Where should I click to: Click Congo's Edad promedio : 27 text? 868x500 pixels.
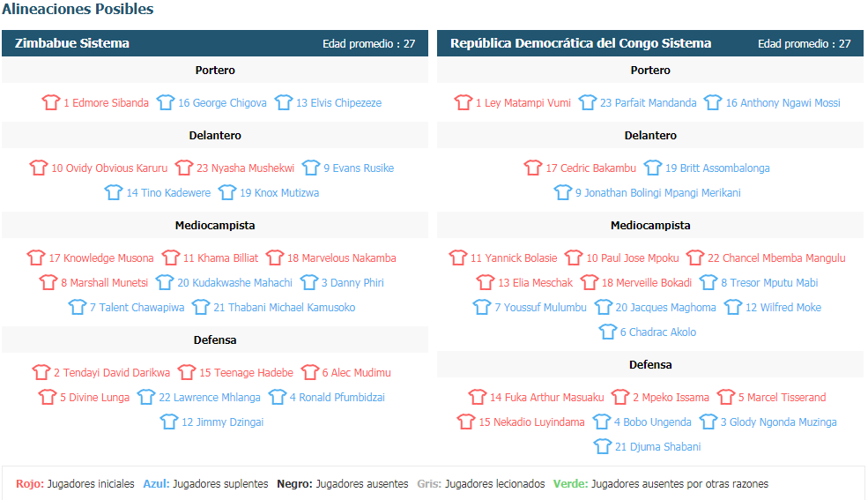tap(805, 44)
